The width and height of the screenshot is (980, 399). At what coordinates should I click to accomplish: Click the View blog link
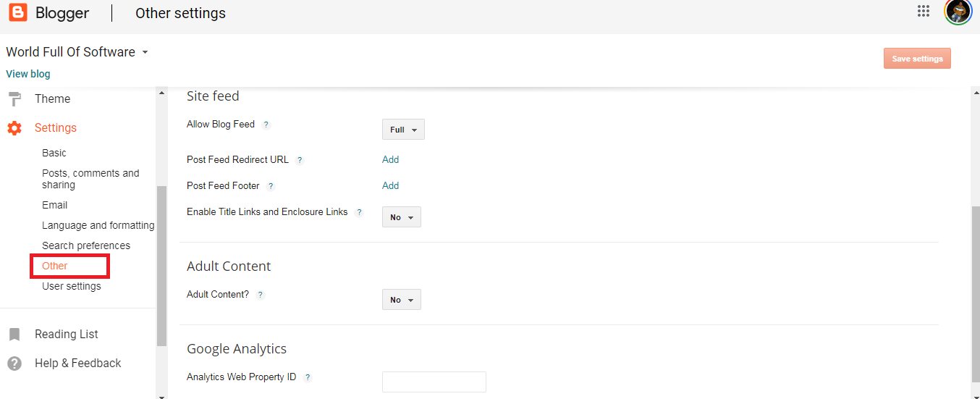pos(28,74)
